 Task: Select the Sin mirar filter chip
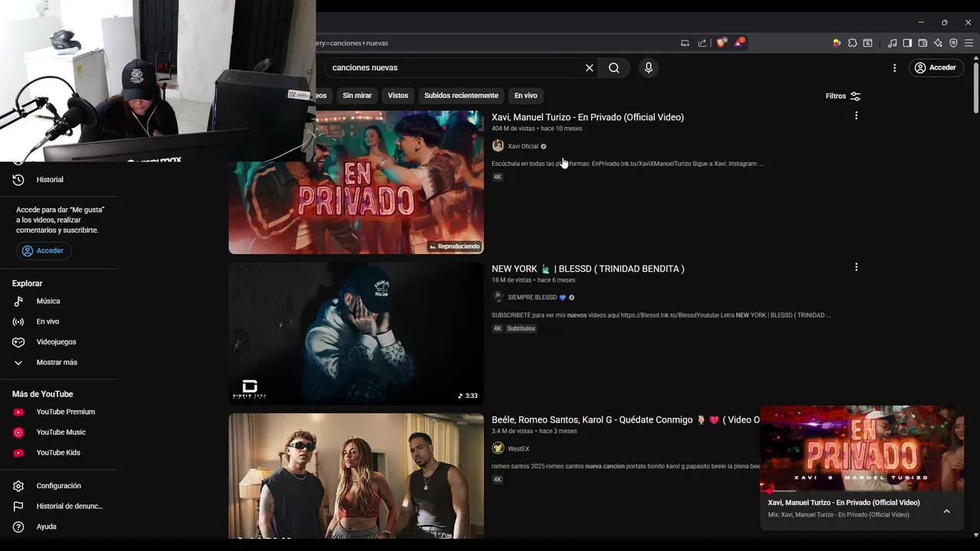(x=357, y=96)
